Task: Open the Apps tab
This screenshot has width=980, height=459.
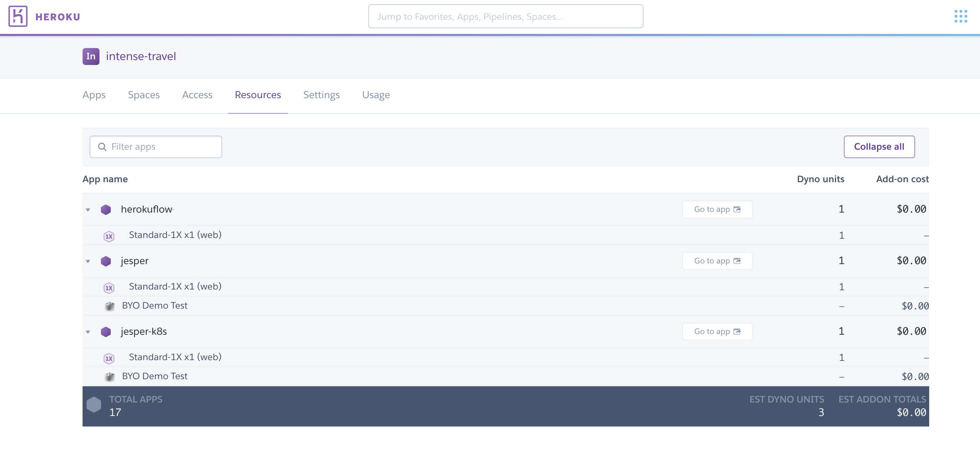Action: coord(94,95)
